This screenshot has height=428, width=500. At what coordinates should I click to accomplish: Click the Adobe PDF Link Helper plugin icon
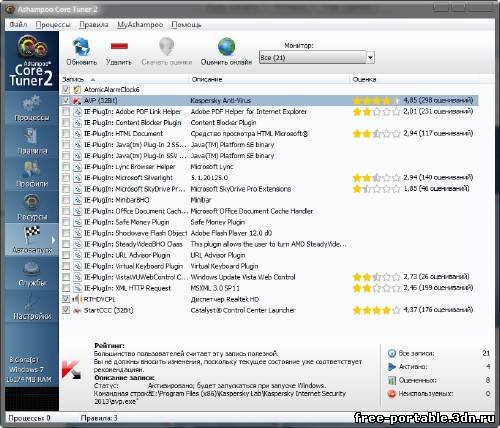click(77, 112)
